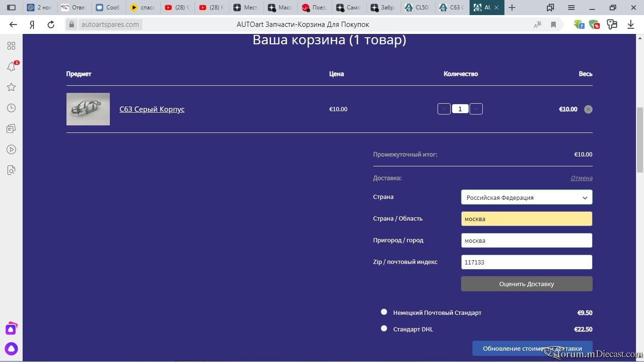This screenshot has height=362, width=644.
Task: Click the Оценить Доставку button
Action: pyautogui.click(x=527, y=284)
